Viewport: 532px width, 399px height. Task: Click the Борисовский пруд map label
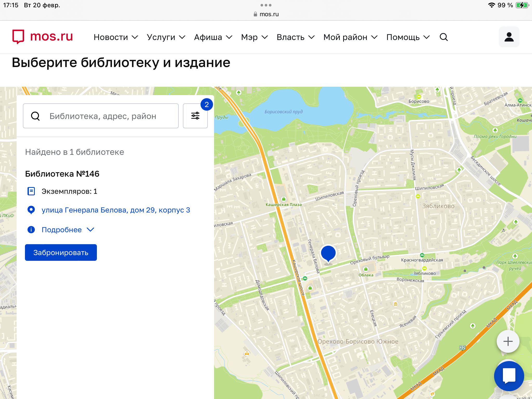pyautogui.click(x=284, y=112)
